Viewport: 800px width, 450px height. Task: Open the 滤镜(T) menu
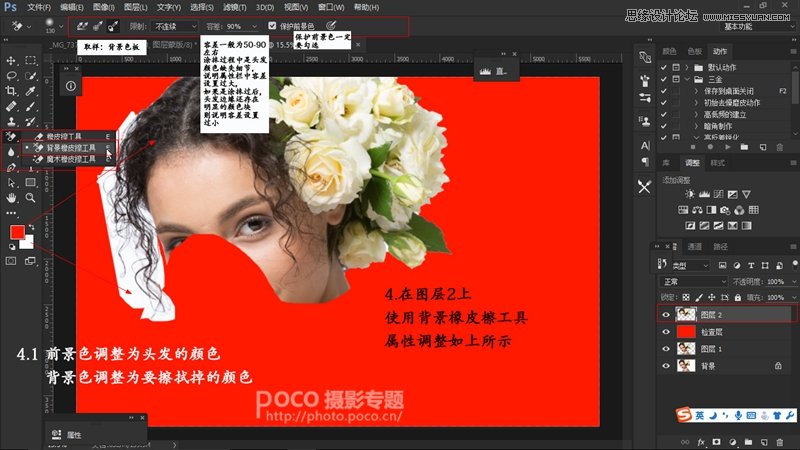tap(235, 7)
